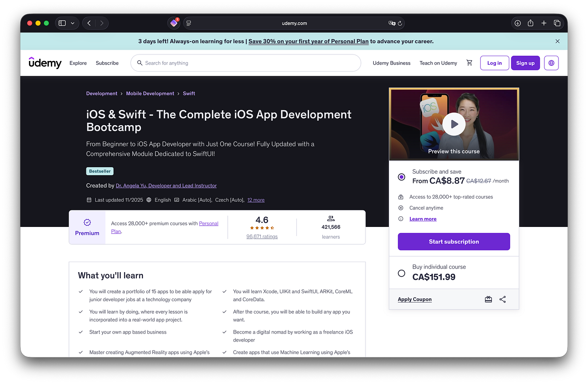
Task: Gift this course icon
Action: tap(488, 299)
